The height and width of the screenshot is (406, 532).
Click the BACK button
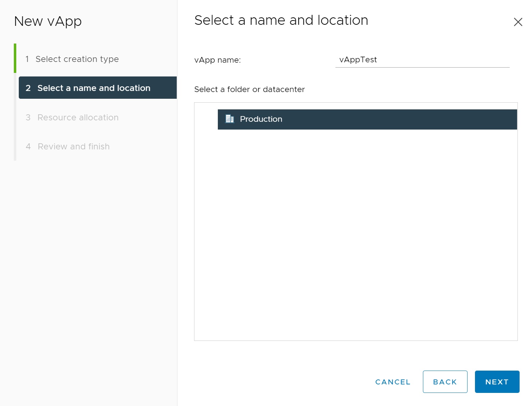[x=445, y=382]
